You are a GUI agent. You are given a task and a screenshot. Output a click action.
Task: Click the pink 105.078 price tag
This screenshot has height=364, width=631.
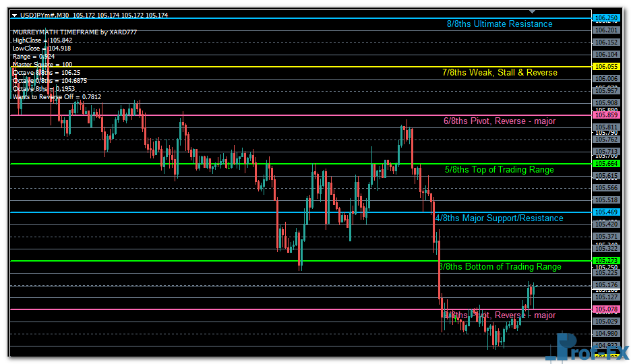[605, 309]
